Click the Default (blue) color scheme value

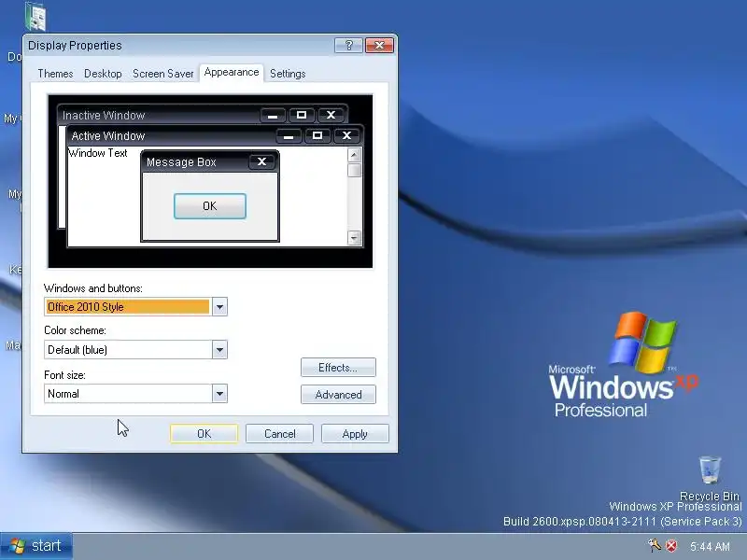point(78,350)
